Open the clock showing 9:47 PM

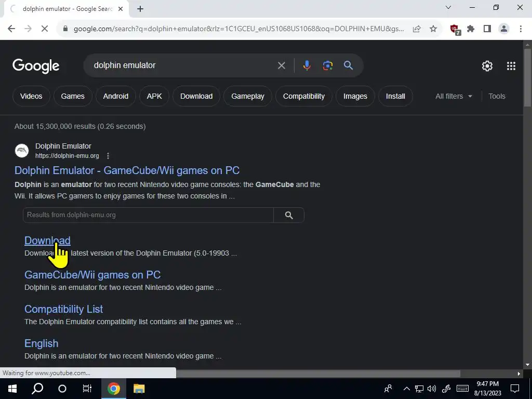[x=487, y=389]
